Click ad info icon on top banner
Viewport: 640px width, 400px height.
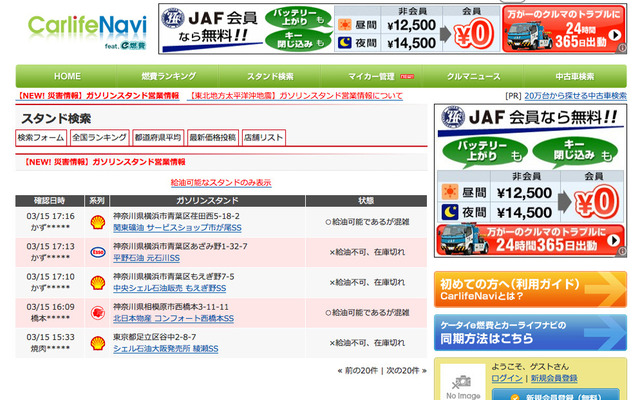tap(622, 48)
